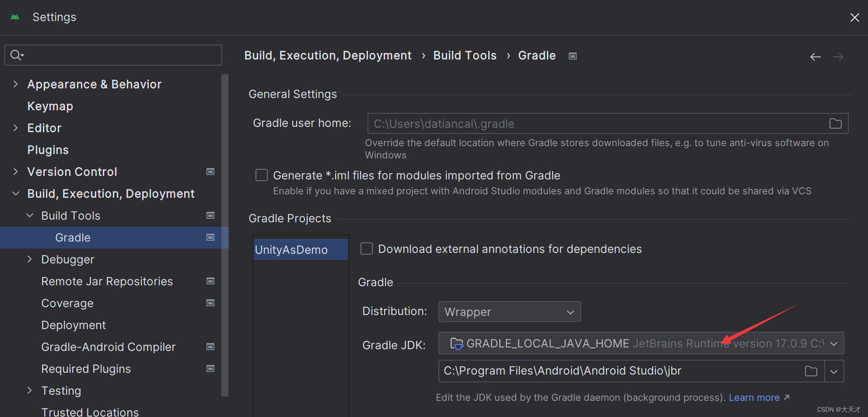This screenshot has width=868, height=417.
Task: Close the Settings dialog
Action: (x=854, y=18)
